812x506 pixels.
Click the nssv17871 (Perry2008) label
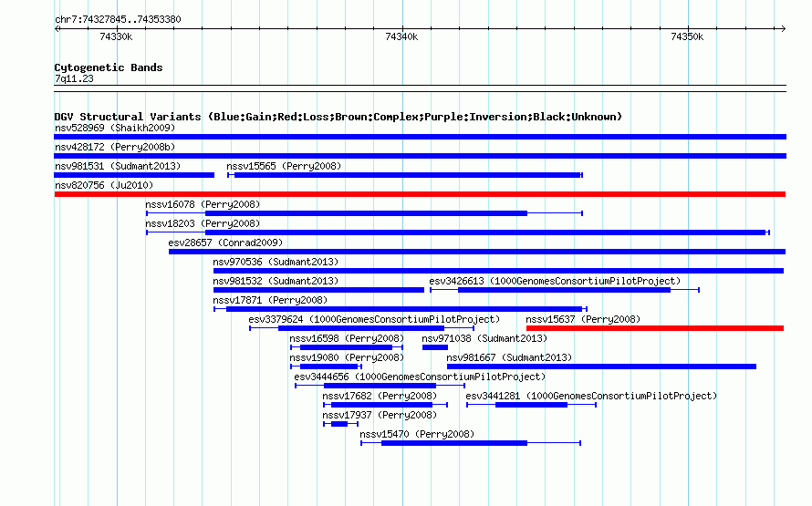(x=270, y=300)
